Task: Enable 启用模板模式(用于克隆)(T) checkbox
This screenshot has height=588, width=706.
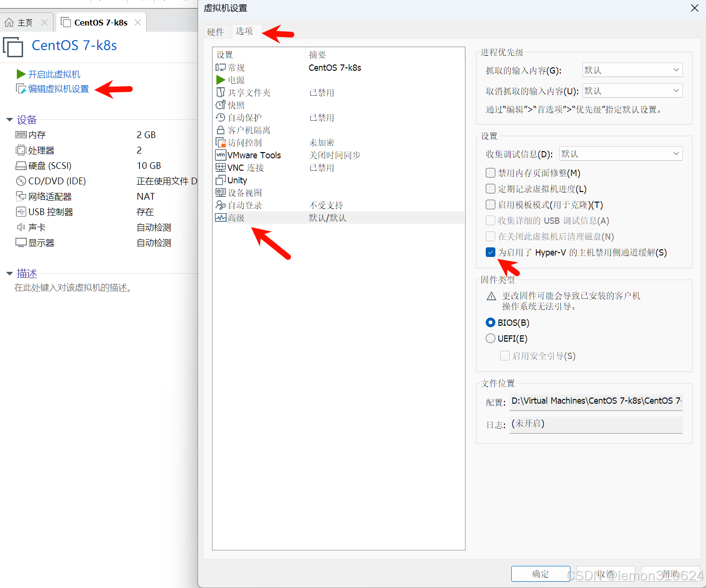Action: coord(491,205)
